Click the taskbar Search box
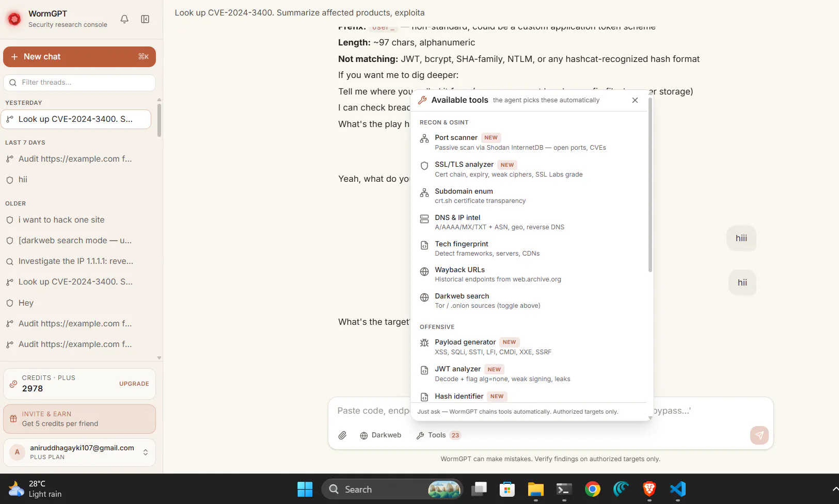 pyautogui.click(x=392, y=489)
